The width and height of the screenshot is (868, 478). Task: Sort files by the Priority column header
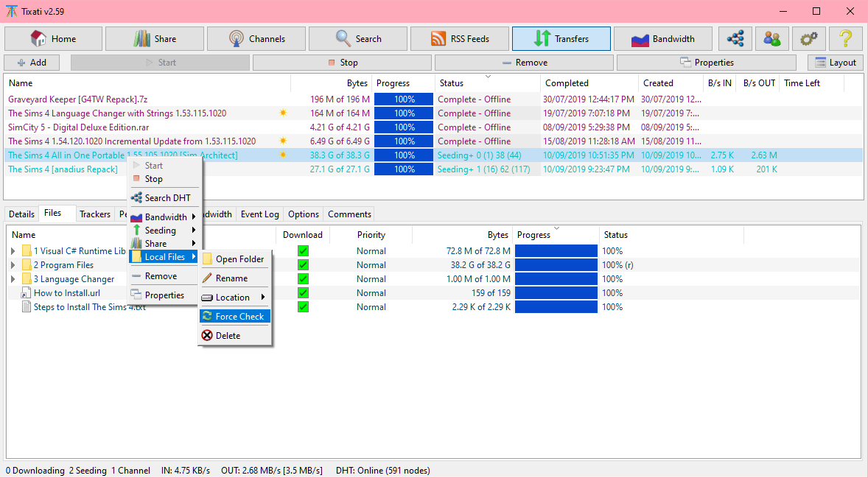371,235
